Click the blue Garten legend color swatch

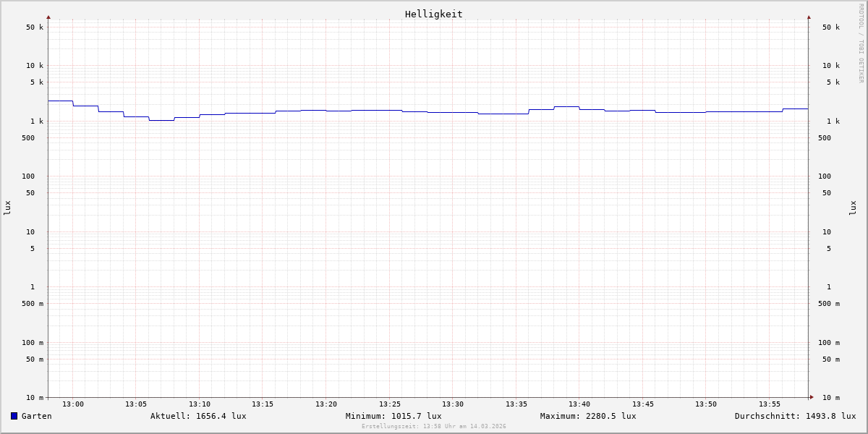point(14,416)
